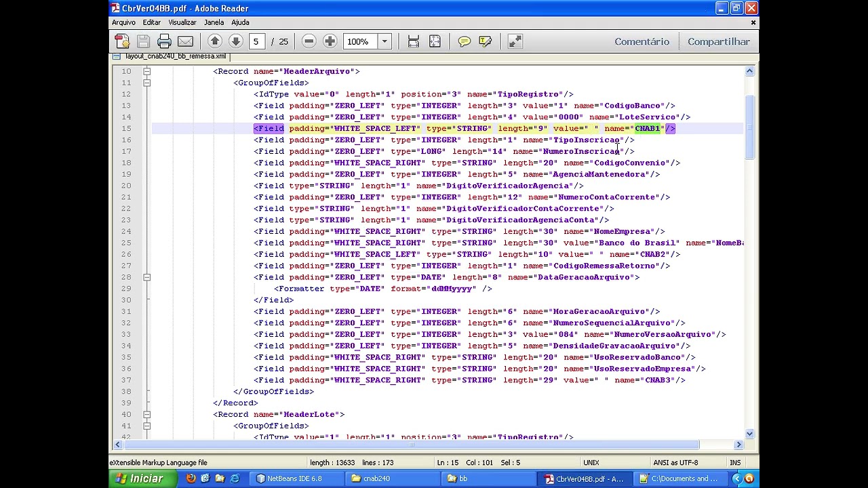Viewport: 868px width, 488px height.
Task: Collapse the HeaderLote Record node
Action: 146,414
